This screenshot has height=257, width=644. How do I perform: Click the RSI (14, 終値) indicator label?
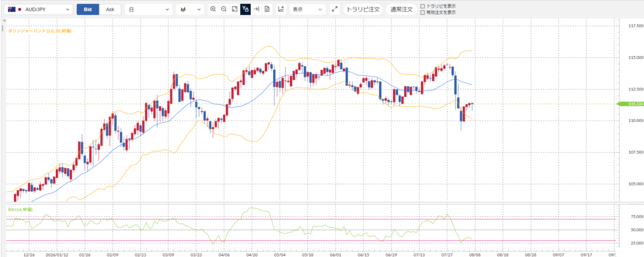click(20, 210)
